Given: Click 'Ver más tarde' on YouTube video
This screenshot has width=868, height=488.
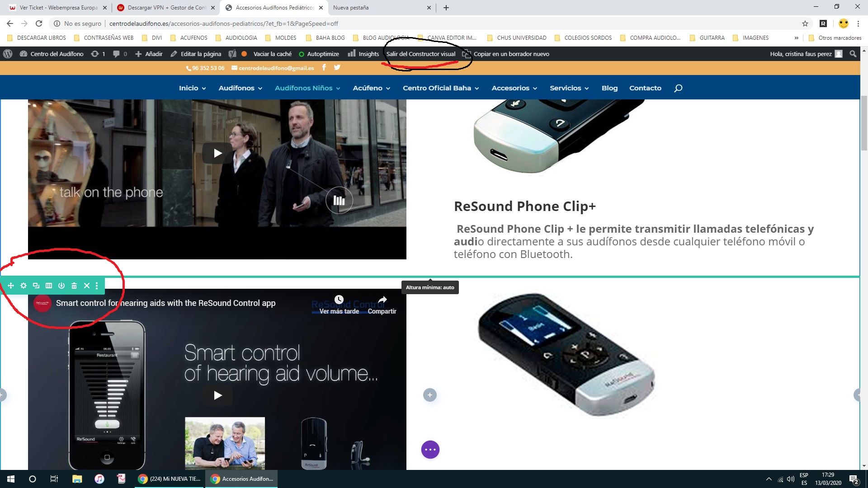Looking at the screenshot, I should pyautogui.click(x=339, y=305).
